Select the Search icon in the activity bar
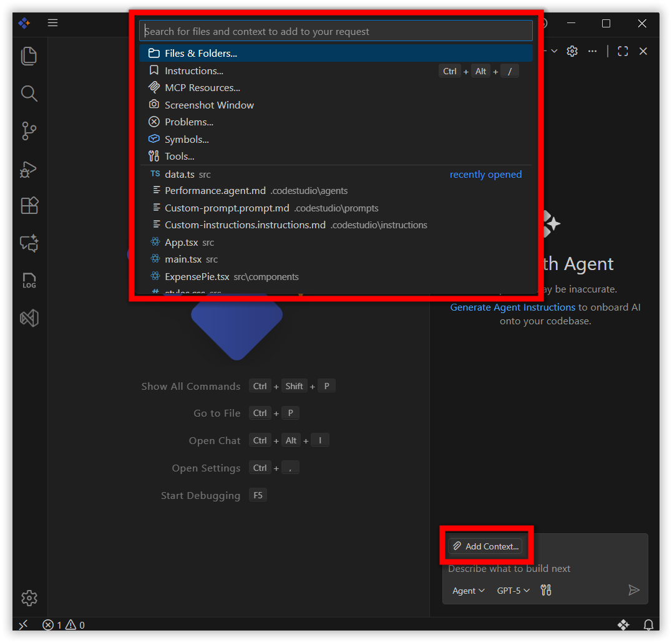This screenshot has width=672, height=643. [x=29, y=94]
